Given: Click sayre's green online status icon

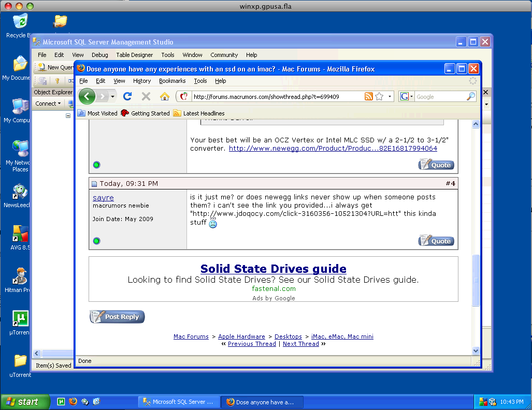Looking at the screenshot, I should pyautogui.click(x=97, y=241).
